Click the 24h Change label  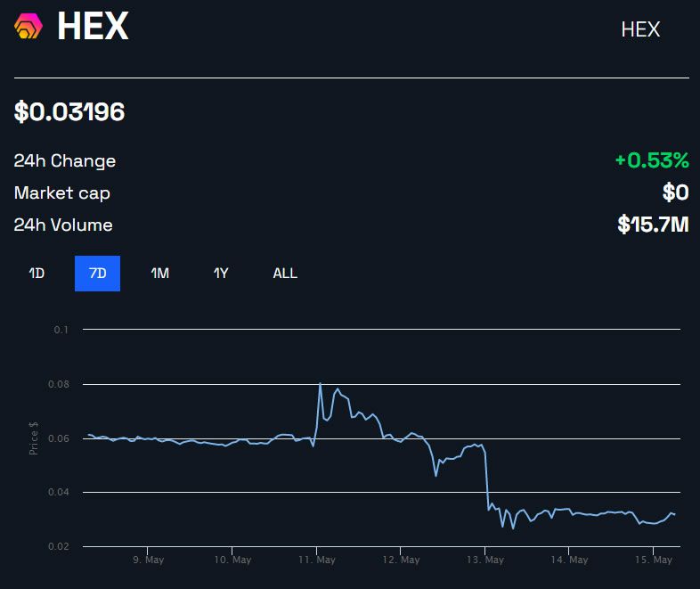(65, 161)
